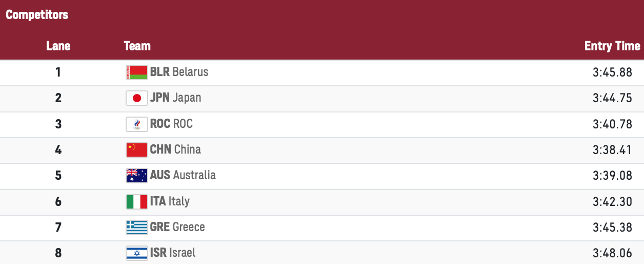
Task: Click China's entry time 3:38.41
Action: click(612, 150)
